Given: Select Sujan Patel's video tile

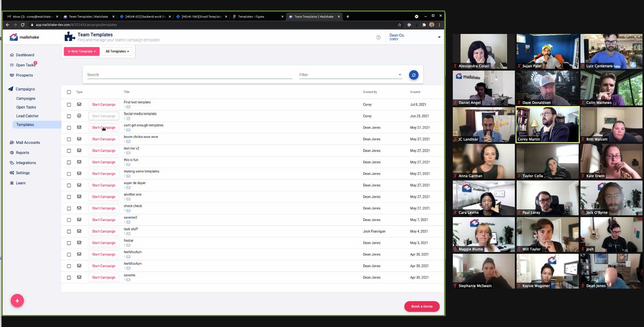Looking at the screenshot, I should (x=547, y=51).
